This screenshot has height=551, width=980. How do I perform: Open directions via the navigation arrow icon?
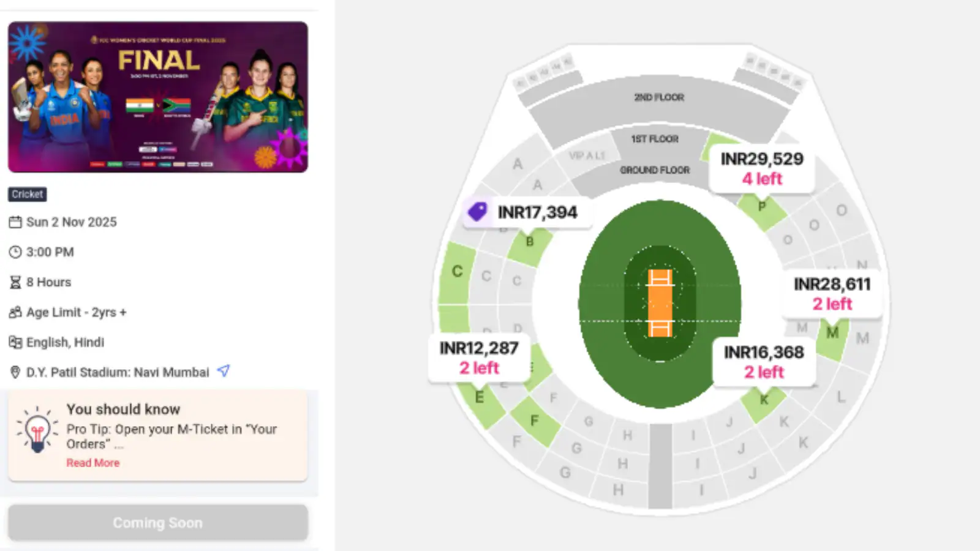pyautogui.click(x=223, y=370)
